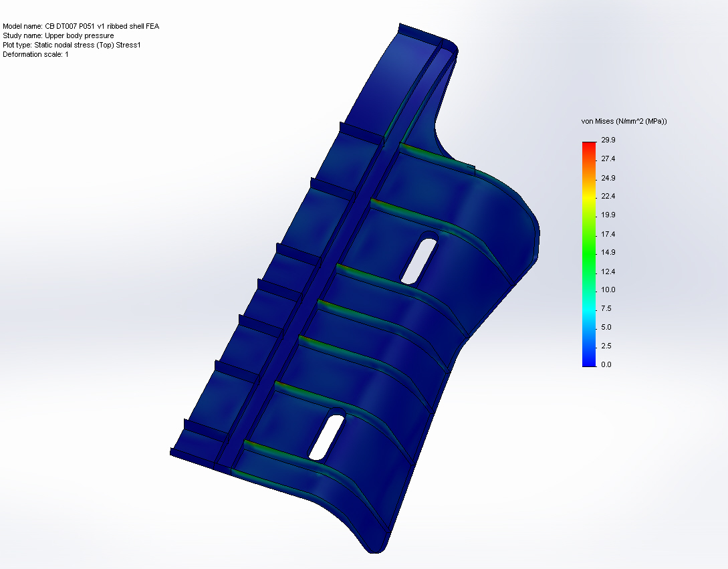Click the 14.9 mid-range legend value
This screenshot has height=569, width=728.
point(605,253)
